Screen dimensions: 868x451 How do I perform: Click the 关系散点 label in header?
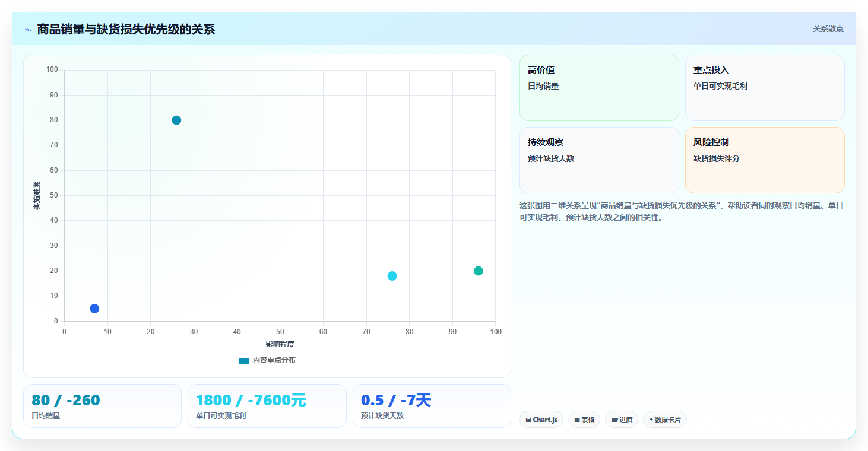tap(828, 28)
